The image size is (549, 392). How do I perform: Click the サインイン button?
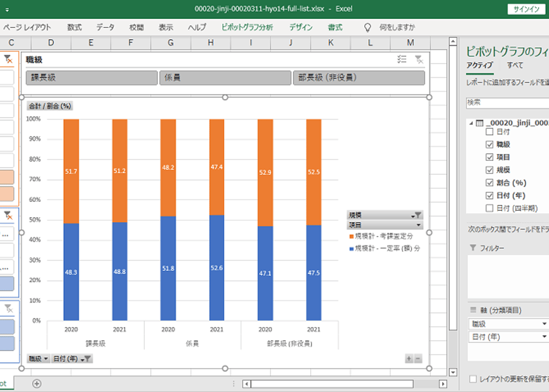526,9
